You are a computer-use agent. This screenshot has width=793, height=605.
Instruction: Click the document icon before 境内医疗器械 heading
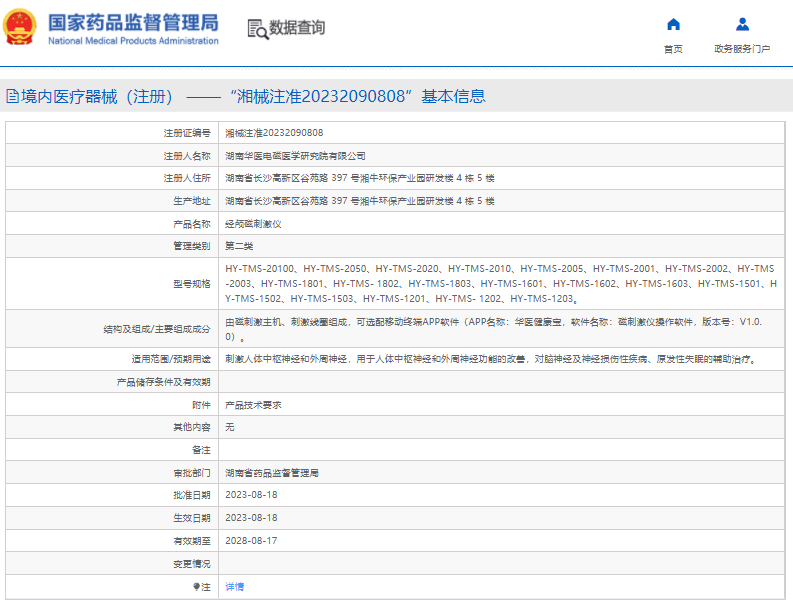[x=12, y=97]
